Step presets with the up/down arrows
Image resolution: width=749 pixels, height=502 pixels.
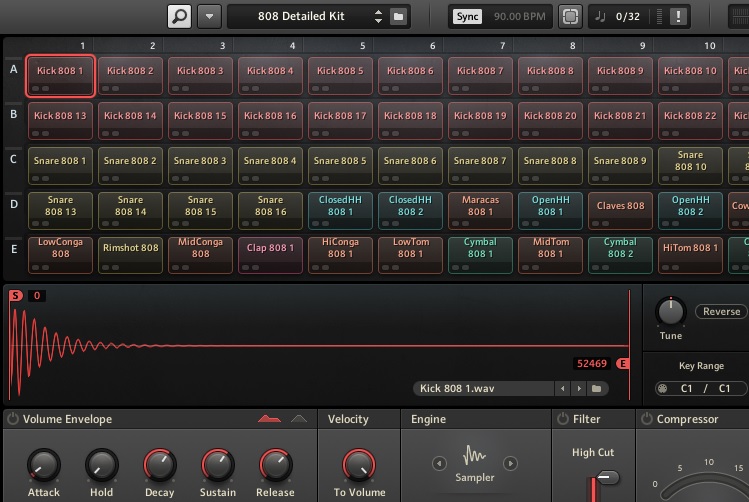(x=378, y=16)
